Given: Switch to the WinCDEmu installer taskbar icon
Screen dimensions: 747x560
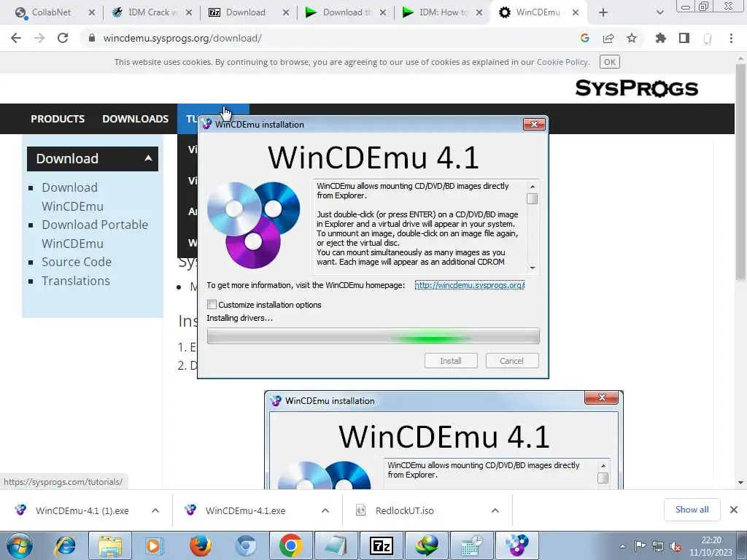Looking at the screenshot, I should [517, 545].
